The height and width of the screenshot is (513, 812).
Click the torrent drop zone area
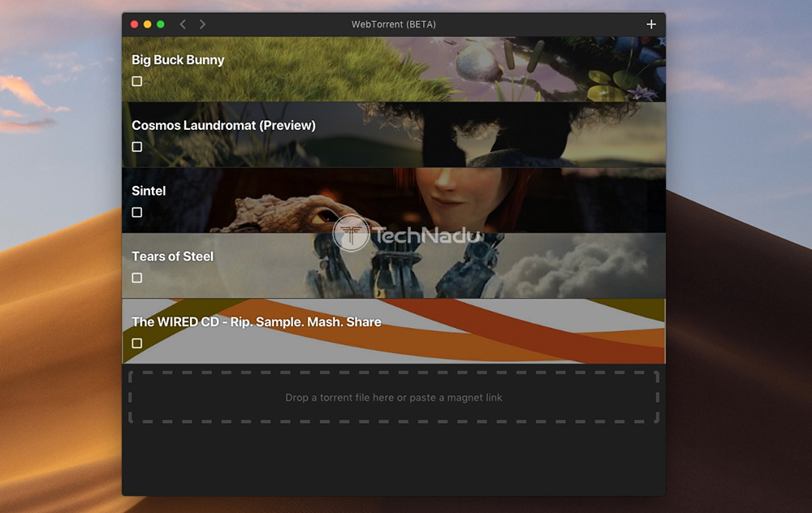coord(394,397)
